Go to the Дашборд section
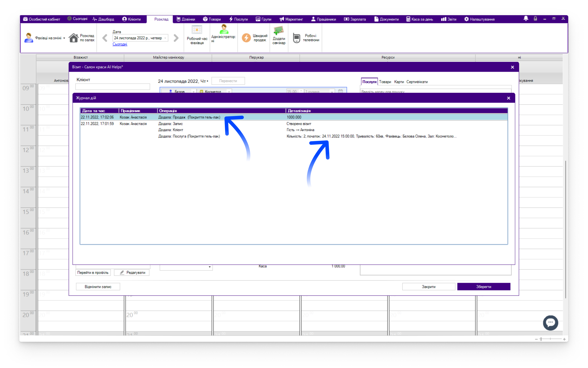588x368 pixels. 103,19
